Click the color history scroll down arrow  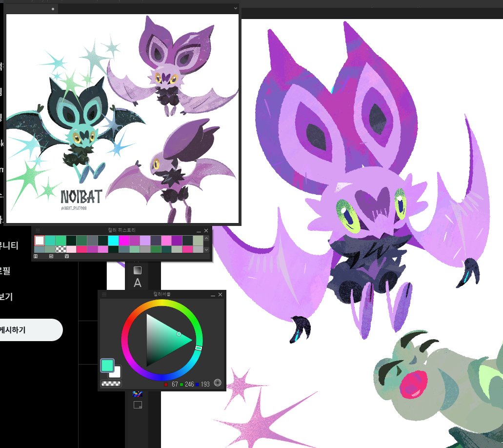tap(206, 249)
